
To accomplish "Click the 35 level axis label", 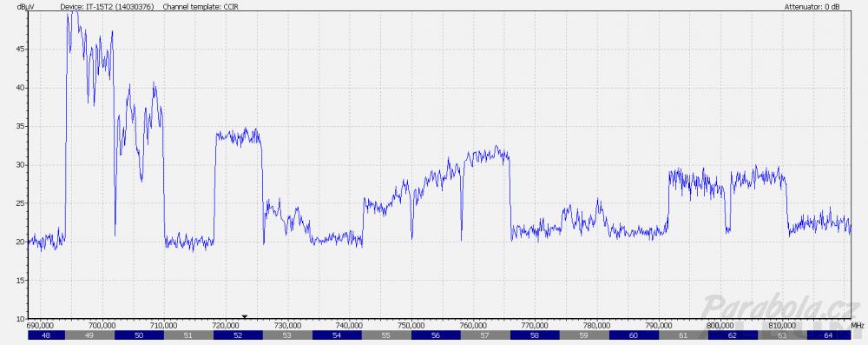I will pos(21,127).
